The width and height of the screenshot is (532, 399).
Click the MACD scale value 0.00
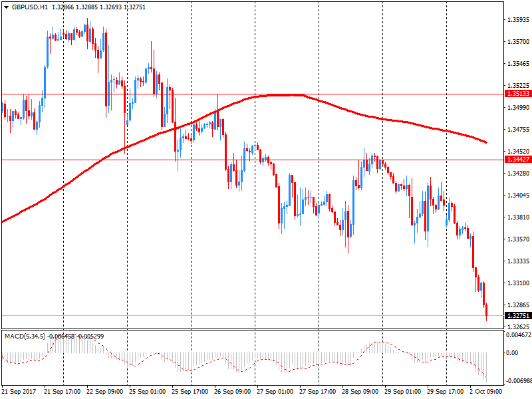(512, 353)
